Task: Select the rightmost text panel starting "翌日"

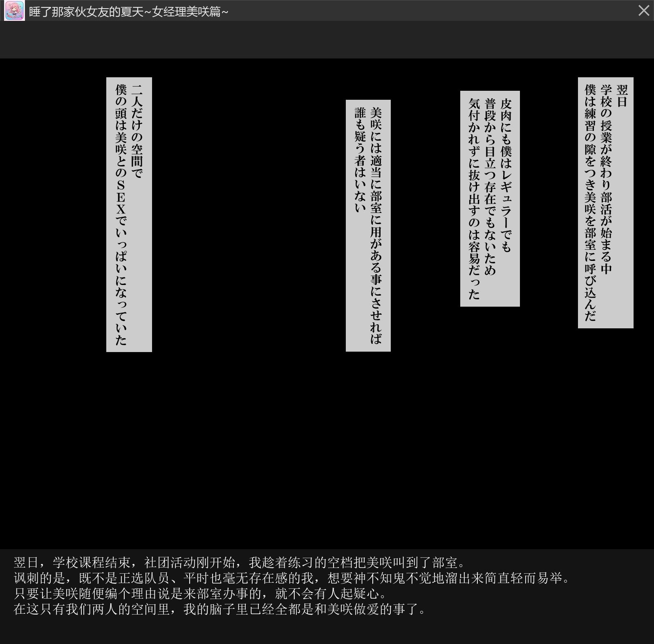Action: point(605,202)
